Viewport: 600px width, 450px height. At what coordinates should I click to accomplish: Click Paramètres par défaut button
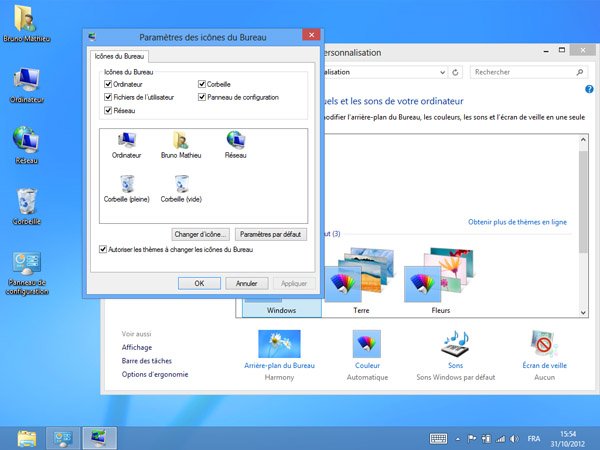[271, 234]
